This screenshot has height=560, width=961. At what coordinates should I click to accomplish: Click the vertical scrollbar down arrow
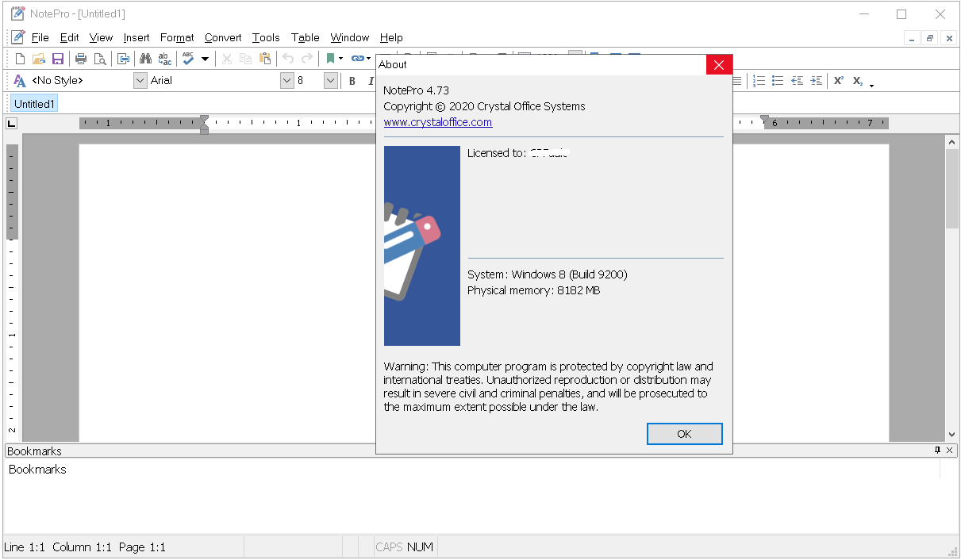point(952,435)
